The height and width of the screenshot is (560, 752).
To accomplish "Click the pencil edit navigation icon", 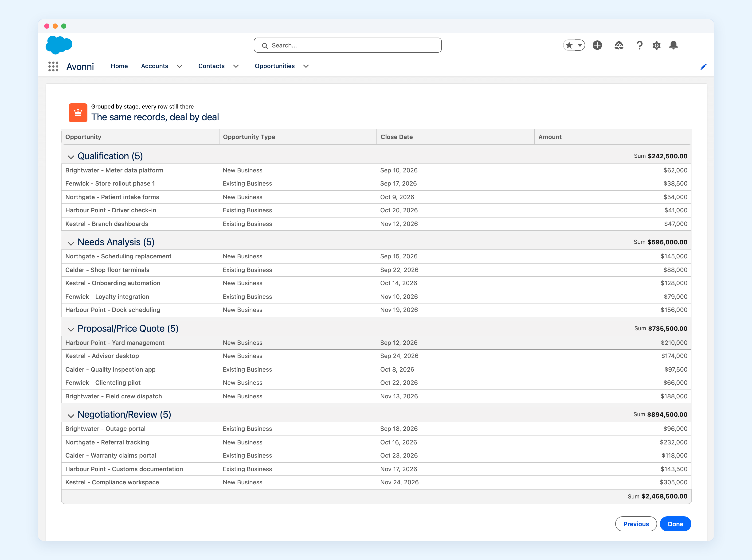I will [x=704, y=67].
